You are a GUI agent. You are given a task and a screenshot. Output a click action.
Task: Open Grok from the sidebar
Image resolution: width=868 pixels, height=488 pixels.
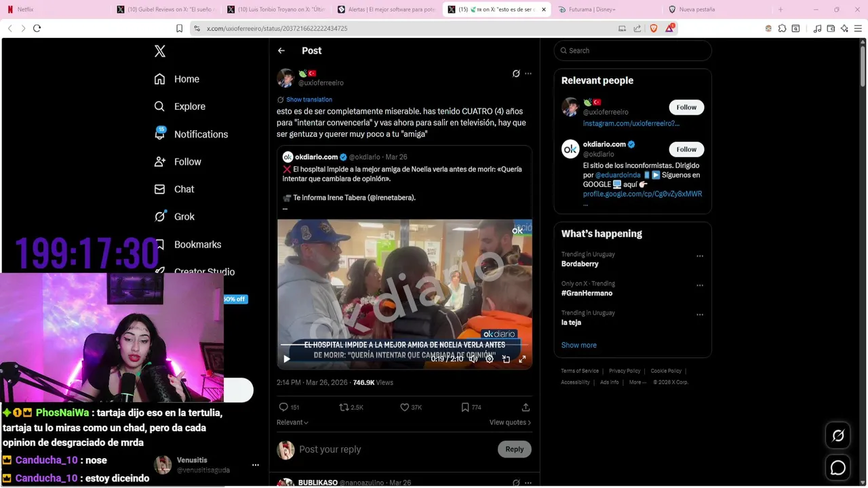[x=174, y=217]
